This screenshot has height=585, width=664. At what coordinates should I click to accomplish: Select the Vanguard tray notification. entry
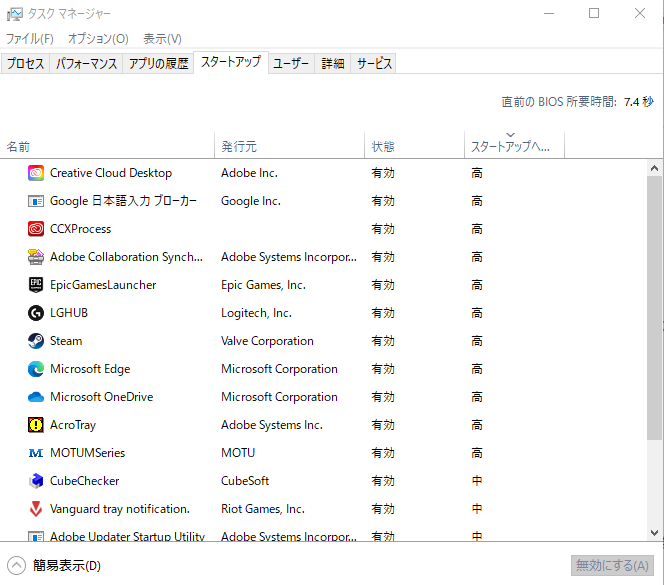click(x=120, y=509)
